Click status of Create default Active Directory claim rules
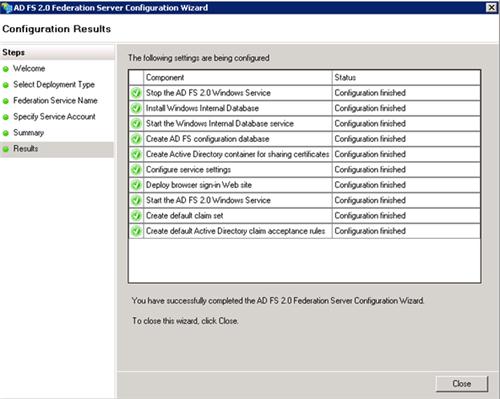The height and width of the screenshot is (399, 500). [370, 231]
